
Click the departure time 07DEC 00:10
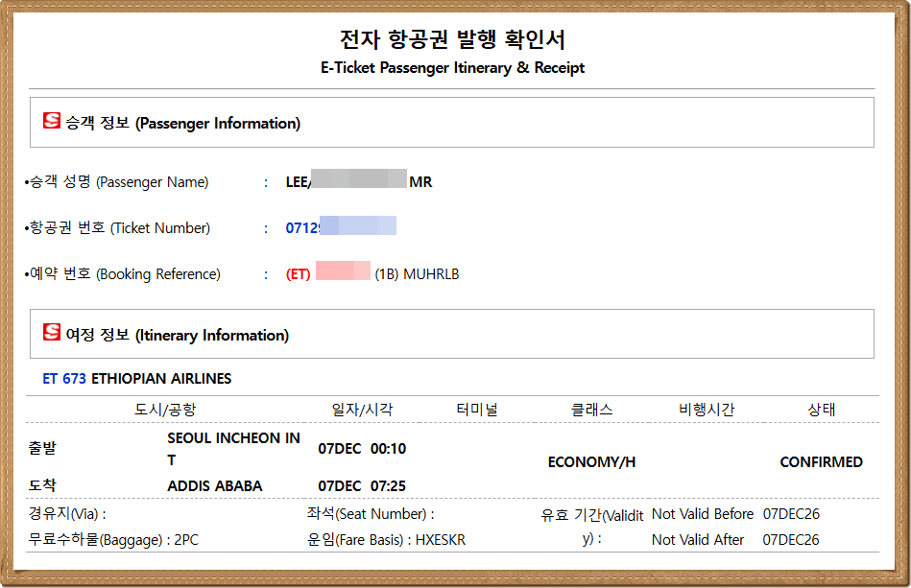[x=362, y=449]
